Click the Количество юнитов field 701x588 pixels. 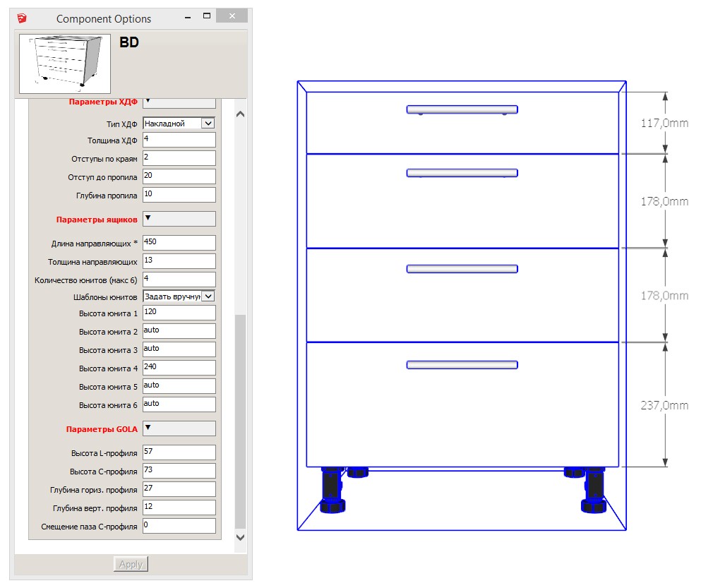[x=179, y=279]
